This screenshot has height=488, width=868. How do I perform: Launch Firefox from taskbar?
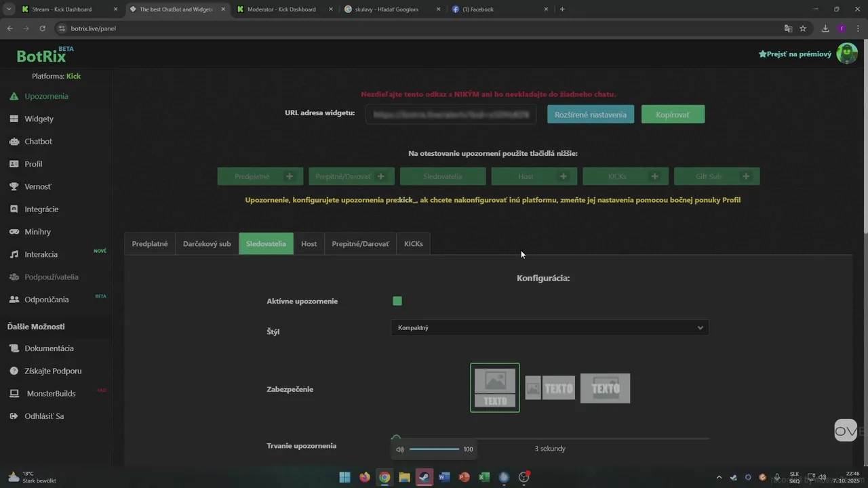click(x=365, y=477)
